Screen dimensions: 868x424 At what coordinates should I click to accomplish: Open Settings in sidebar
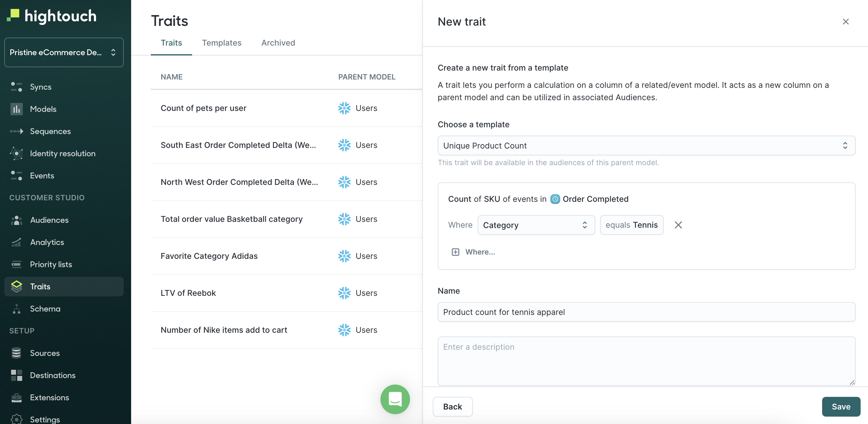pyautogui.click(x=64, y=419)
